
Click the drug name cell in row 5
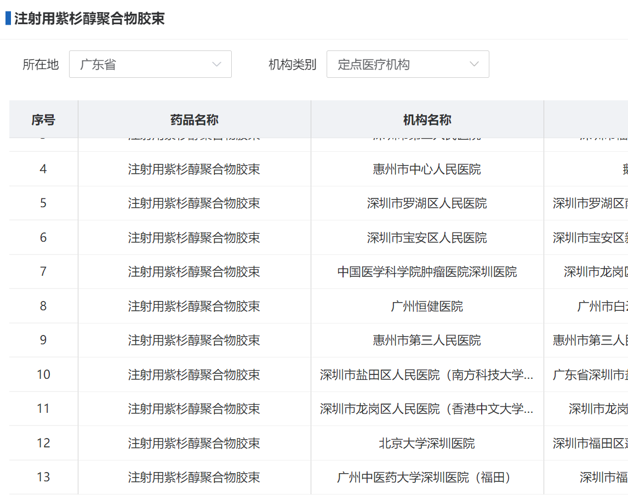point(194,203)
